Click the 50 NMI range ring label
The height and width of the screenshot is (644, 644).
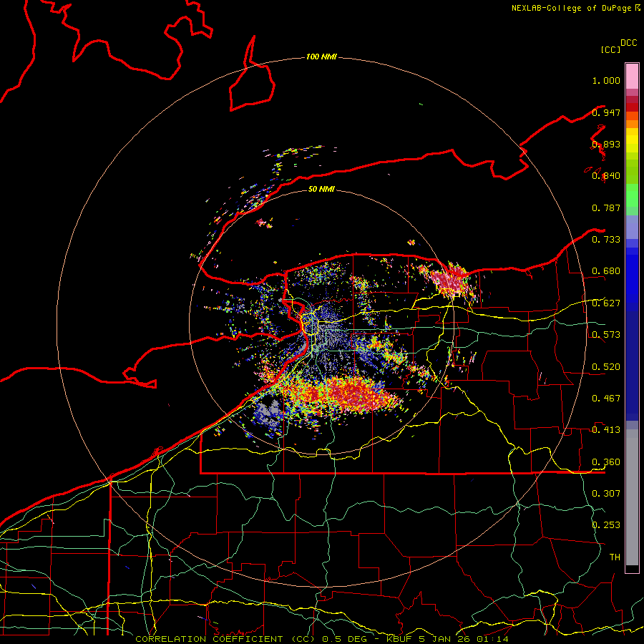(x=321, y=189)
